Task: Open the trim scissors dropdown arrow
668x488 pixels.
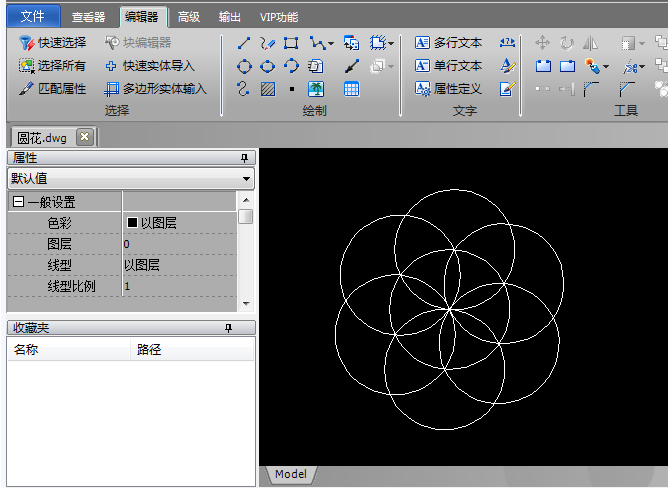Action: tap(642, 67)
